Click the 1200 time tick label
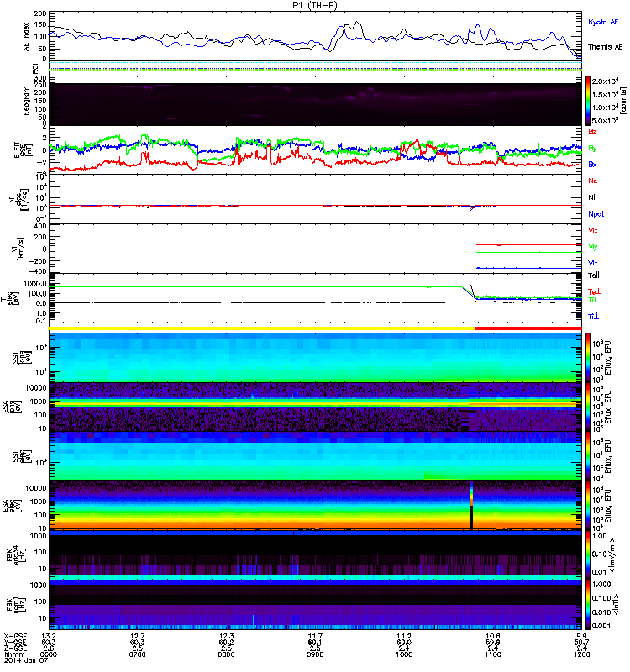Viewport: 630px width, 672px height. [581, 654]
